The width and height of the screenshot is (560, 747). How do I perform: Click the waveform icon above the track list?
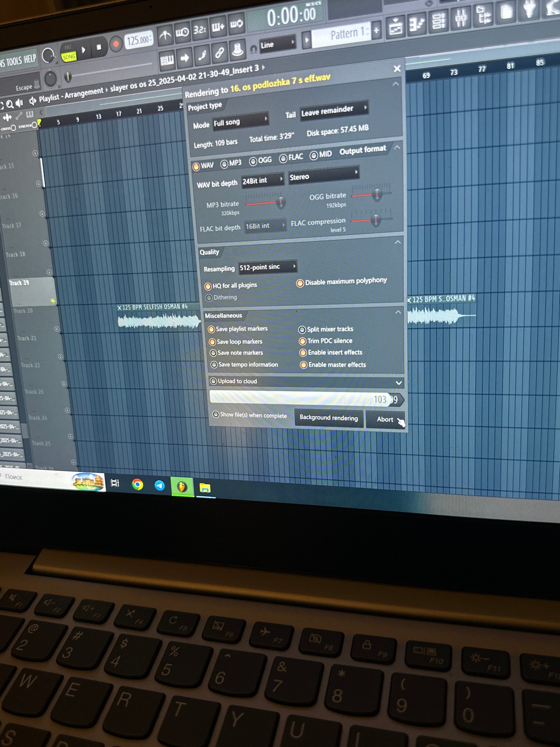[7, 118]
